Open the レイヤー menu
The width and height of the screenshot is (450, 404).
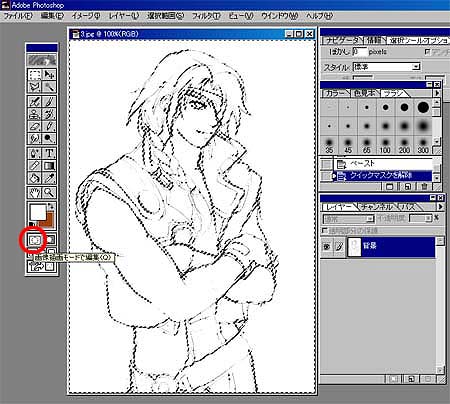point(124,16)
